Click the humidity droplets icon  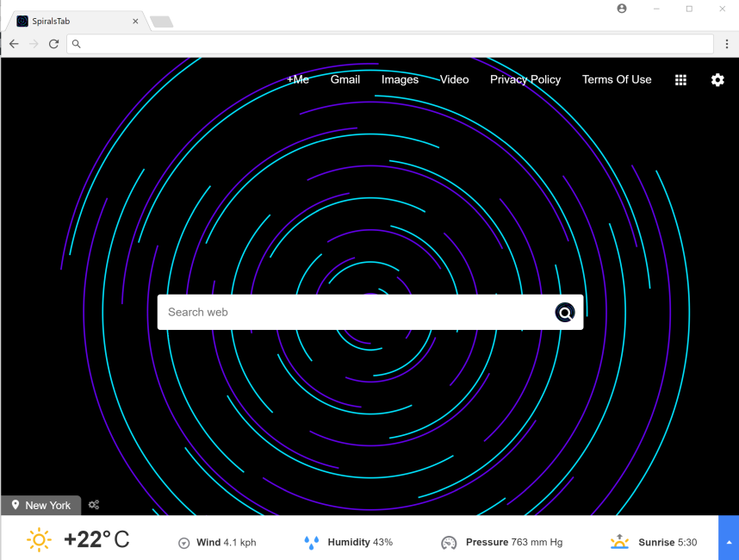coord(311,543)
